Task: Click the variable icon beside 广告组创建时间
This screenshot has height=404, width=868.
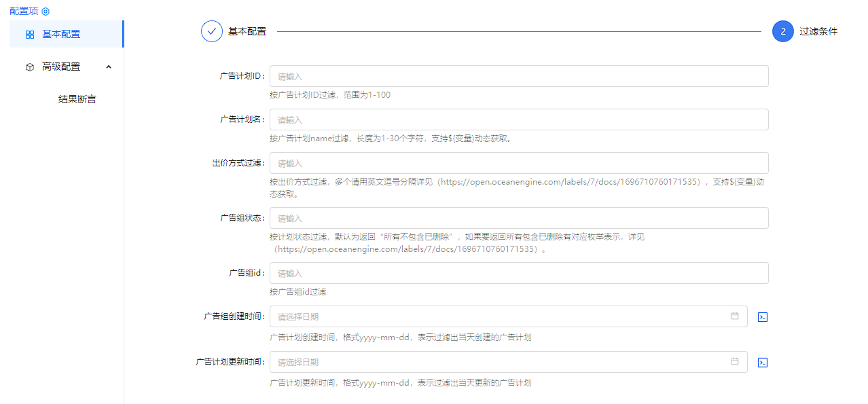Action: pyautogui.click(x=762, y=317)
